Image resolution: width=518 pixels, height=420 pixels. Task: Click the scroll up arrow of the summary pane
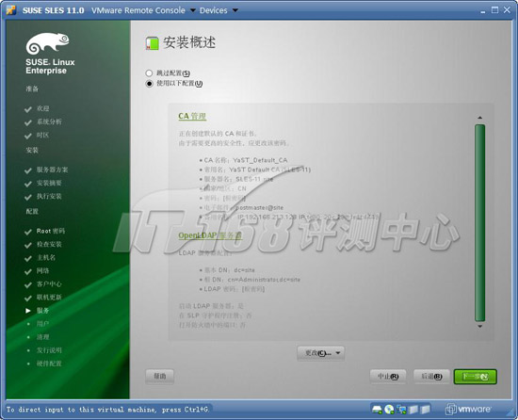[479, 118]
